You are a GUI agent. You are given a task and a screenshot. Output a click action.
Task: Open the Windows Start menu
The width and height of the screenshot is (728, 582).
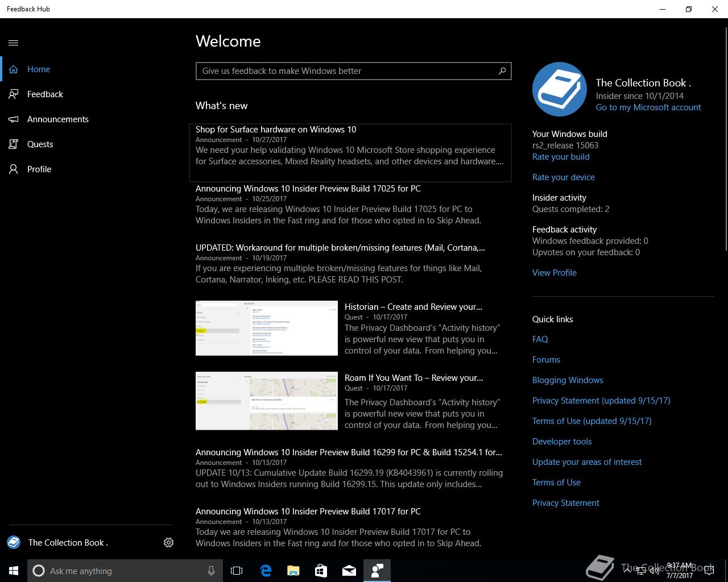tap(14, 571)
